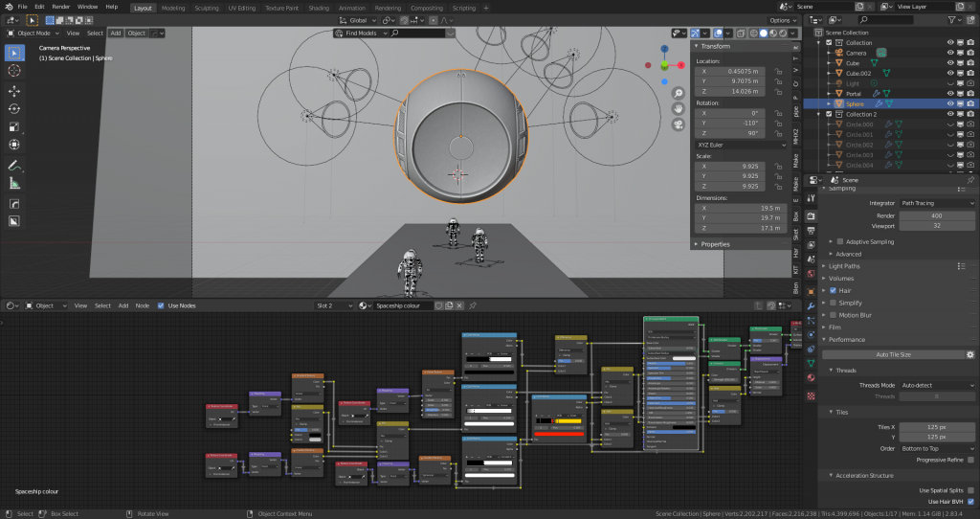This screenshot has width=980, height=519.
Task: Click the zoom magnifier gizmo in the viewport
Action: [678, 93]
